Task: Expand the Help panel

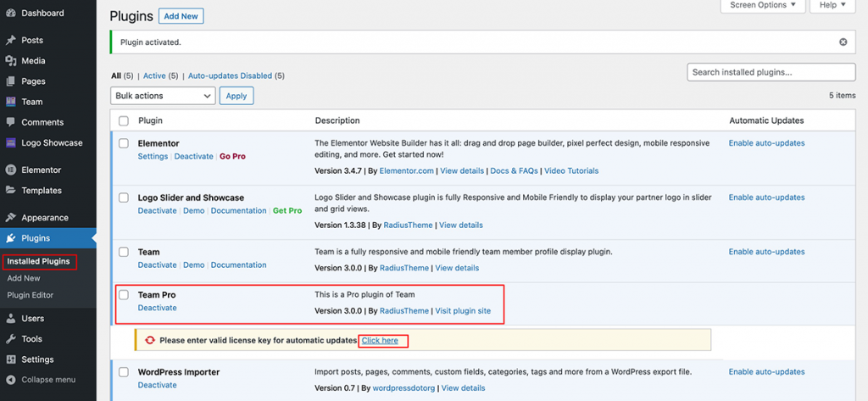Action: pos(832,5)
